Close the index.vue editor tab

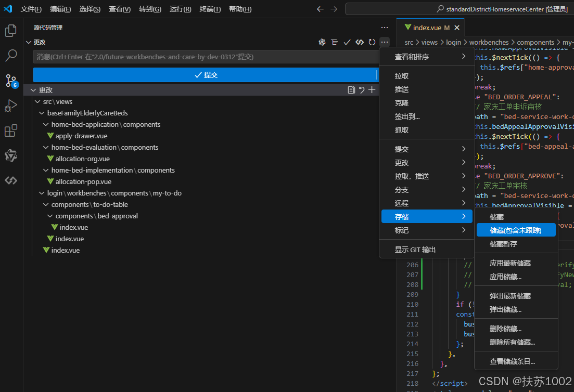coord(457,28)
